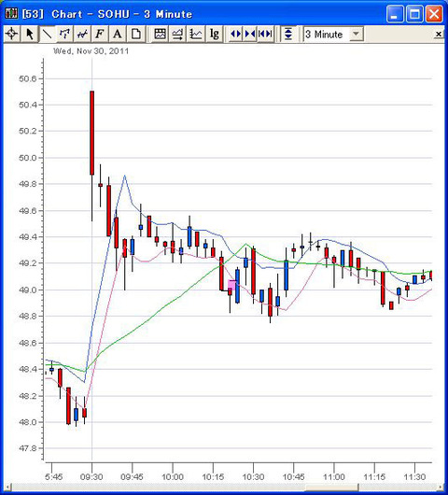This screenshot has height=495, width=448.
Task: Open the chart template window icon
Action: tap(160, 34)
